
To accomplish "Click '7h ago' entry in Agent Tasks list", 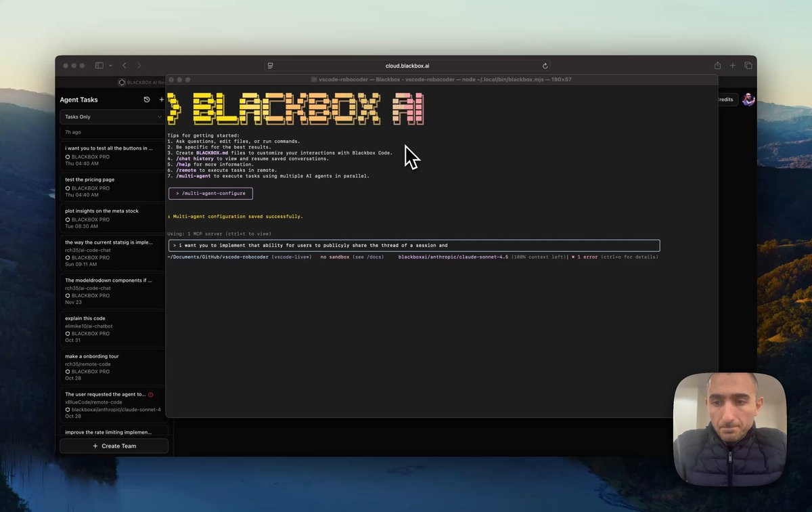I will pos(72,132).
